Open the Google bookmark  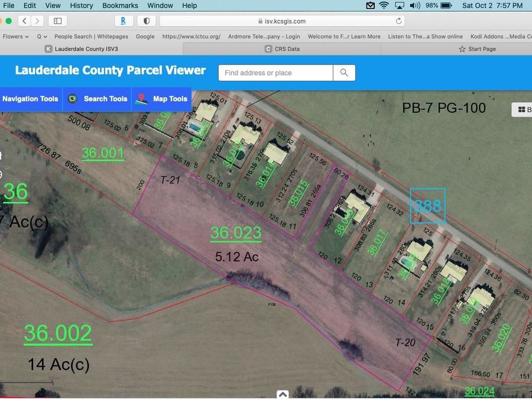[x=145, y=36]
